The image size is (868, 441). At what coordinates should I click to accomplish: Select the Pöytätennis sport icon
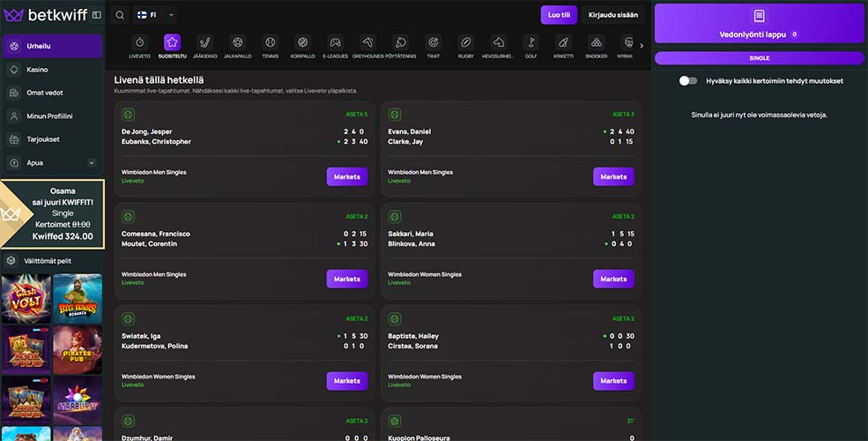[x=401, y=42]
